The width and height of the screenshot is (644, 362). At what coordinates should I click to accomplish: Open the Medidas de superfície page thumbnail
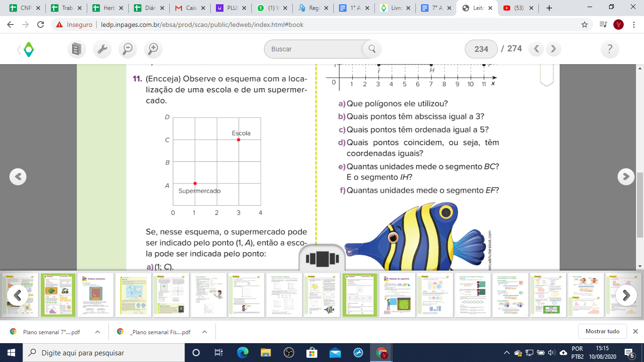[397, 295]
